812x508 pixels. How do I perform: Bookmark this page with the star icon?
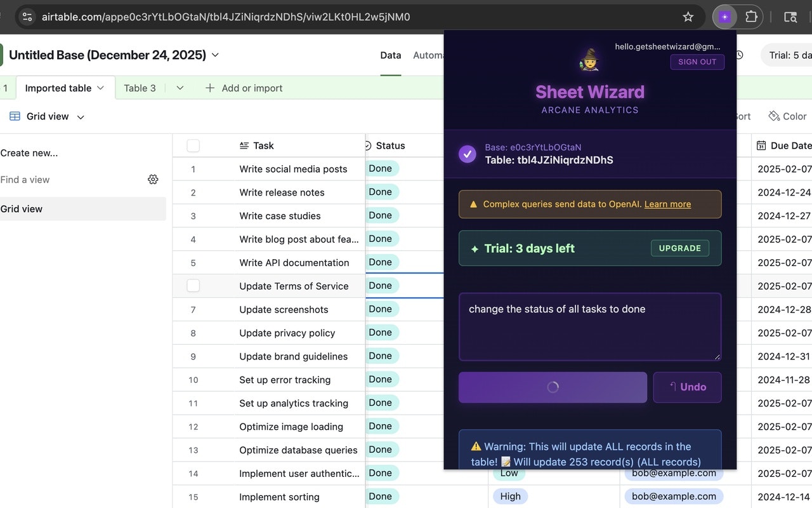tap(688, 17)
